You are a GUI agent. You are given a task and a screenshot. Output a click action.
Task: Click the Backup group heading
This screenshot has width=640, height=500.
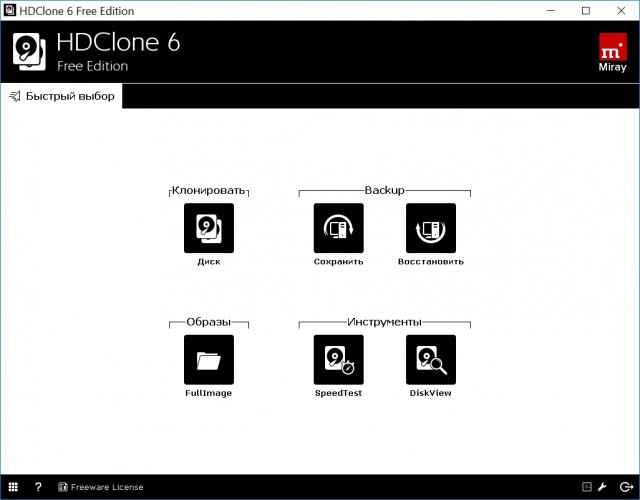384,190
